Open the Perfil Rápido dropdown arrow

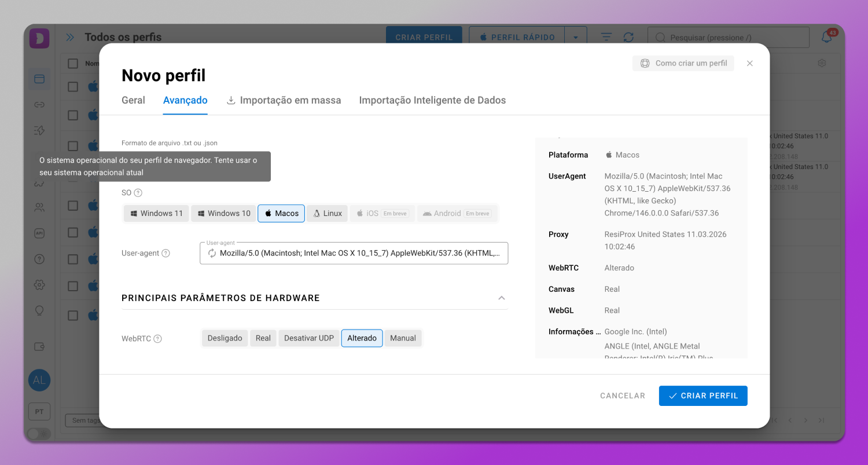tap(575, 37)
